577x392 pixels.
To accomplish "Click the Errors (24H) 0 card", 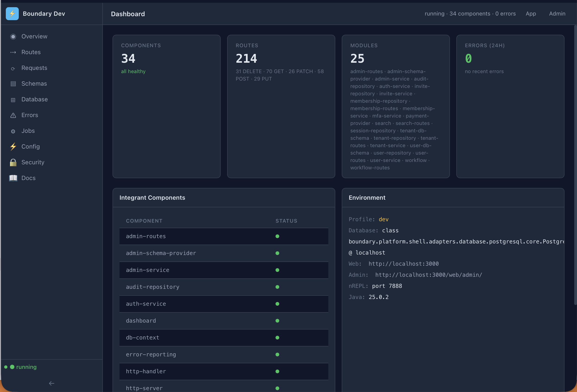I will [510, 106].
